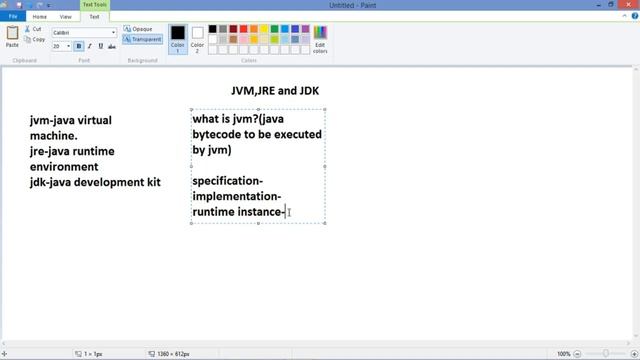Zoom in with the plus button

tap(634, 354)
